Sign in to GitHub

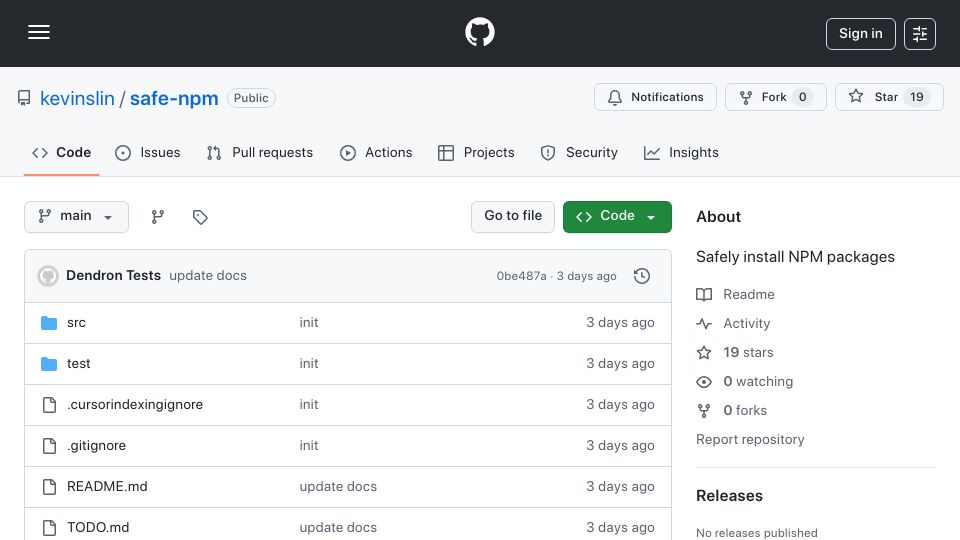click(x=860, y=34)
